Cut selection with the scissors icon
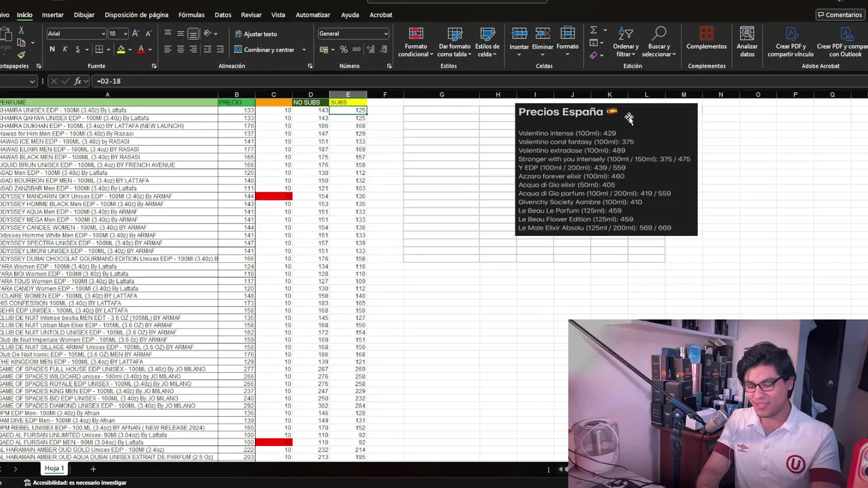The image size is (868, 488). point(21,30)
